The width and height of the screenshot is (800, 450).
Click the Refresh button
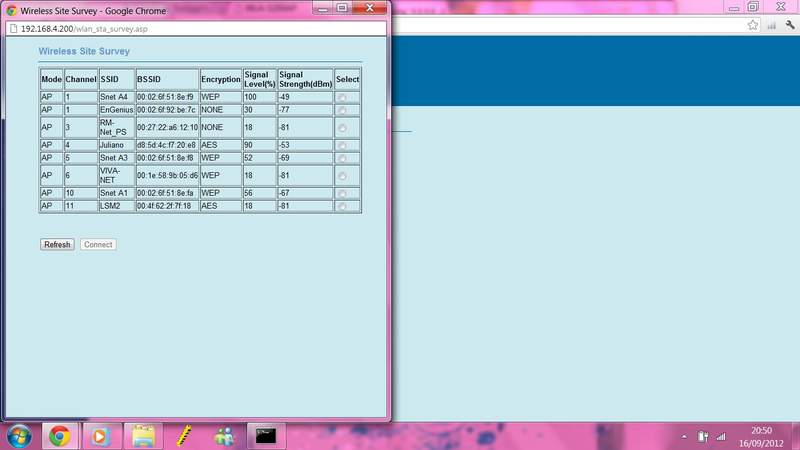click(x=57, y=244)
